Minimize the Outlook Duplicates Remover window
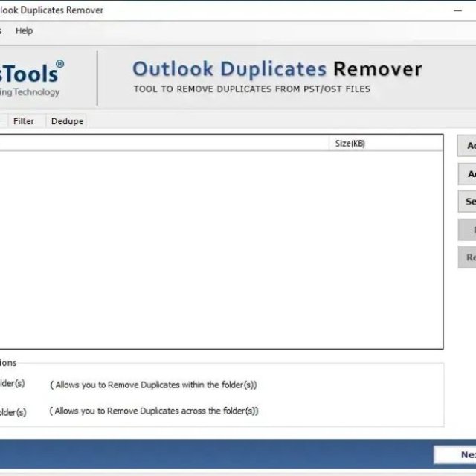The width and height of the screenshot is (476, 476). pyautogui.click(x=458, y=10)
